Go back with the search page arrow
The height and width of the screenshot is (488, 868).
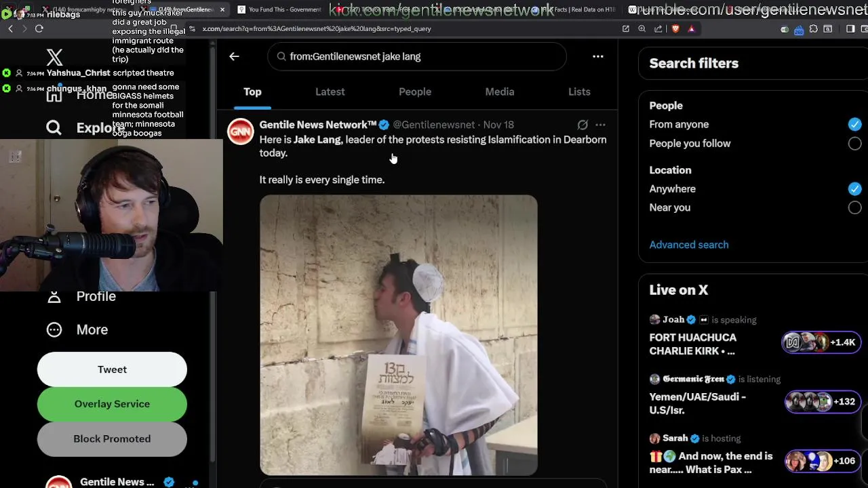234,56
